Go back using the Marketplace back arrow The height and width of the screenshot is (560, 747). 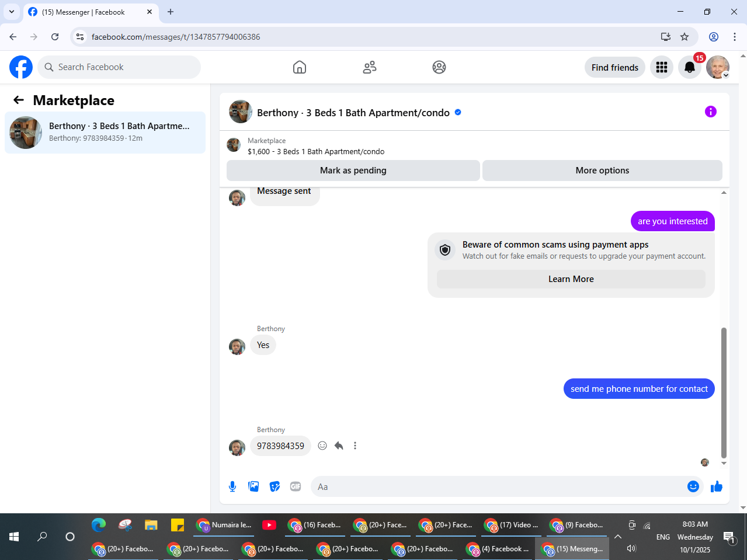(19, 100)
